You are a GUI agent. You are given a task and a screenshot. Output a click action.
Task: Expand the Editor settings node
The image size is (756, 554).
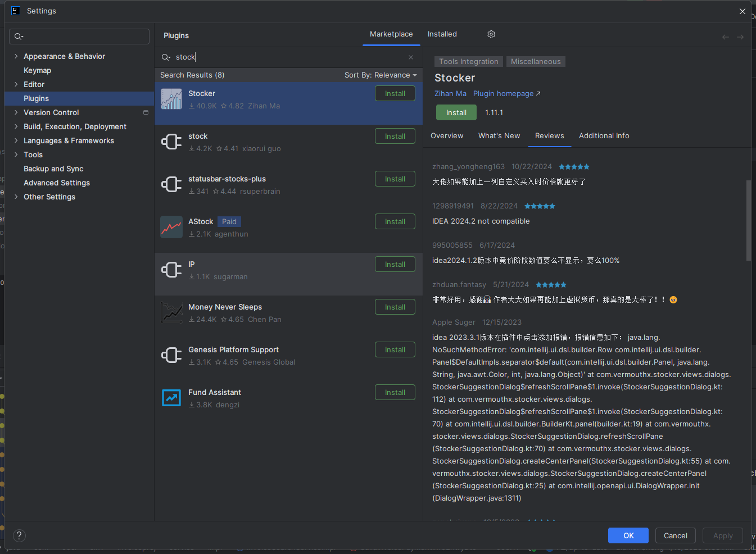(x=16, y=84)
